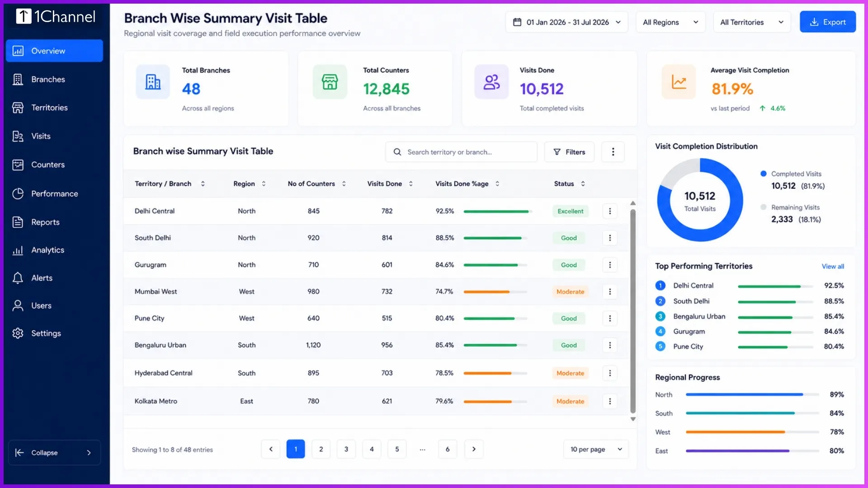Click the 1,120 counters value for Bengaluru Urban

pyautogui.click(x=313, y=345)
